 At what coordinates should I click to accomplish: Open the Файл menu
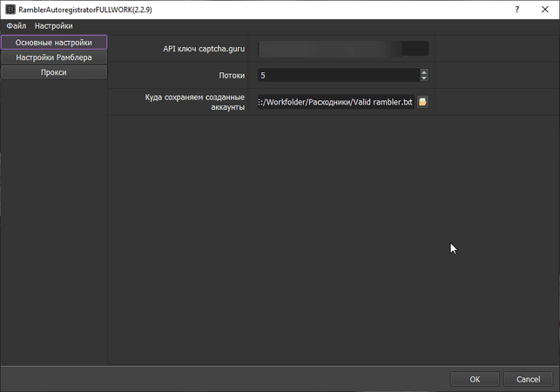(x=17, y=26)
